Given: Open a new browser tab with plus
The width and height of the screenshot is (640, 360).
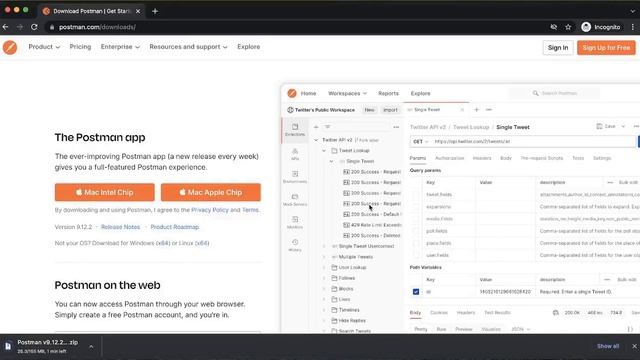Looking at the screenshot, I should point(155,11).
